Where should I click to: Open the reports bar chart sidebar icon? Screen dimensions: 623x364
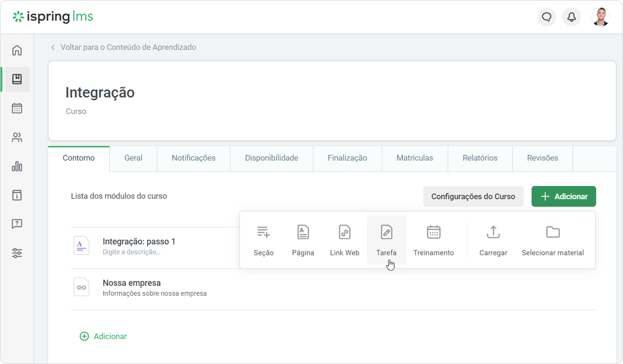click(17, 166)
